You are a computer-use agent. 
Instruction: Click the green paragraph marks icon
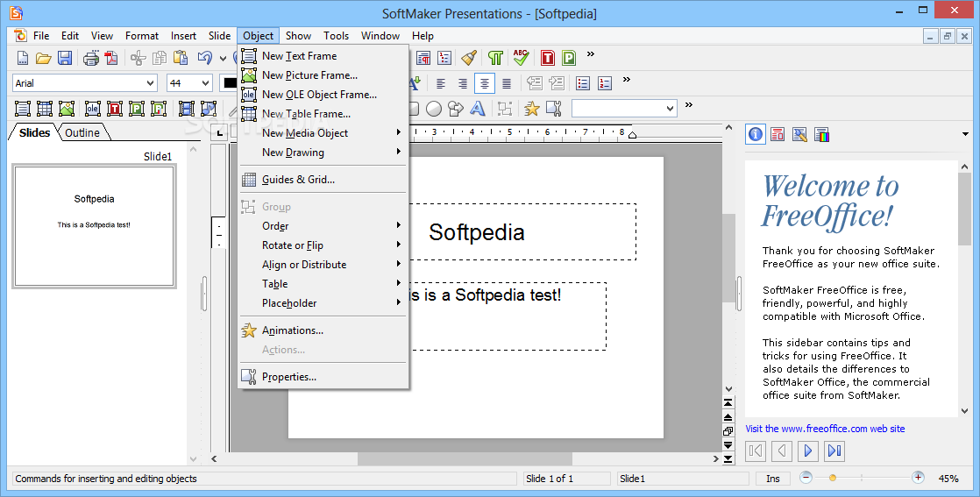point(495,58)
